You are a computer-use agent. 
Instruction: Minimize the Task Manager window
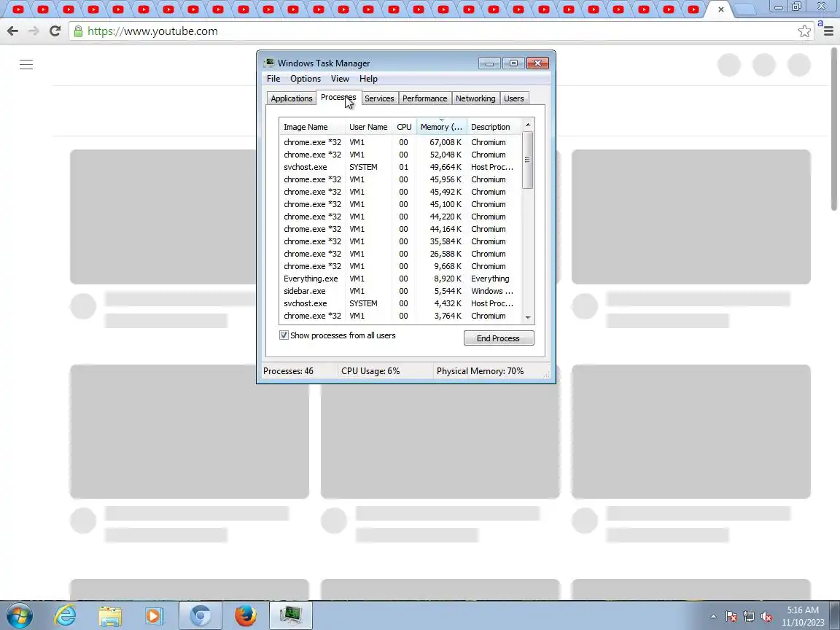pos(490,63)
